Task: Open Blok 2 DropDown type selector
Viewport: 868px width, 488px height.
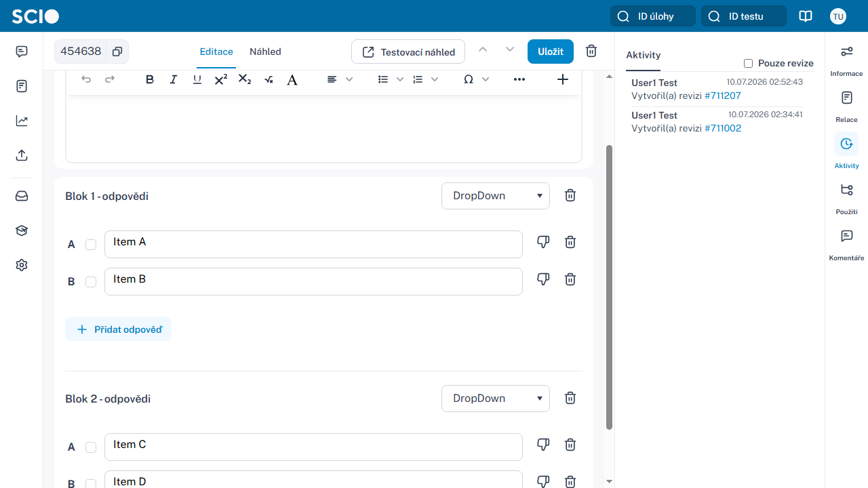Action: tap(496, 399)
